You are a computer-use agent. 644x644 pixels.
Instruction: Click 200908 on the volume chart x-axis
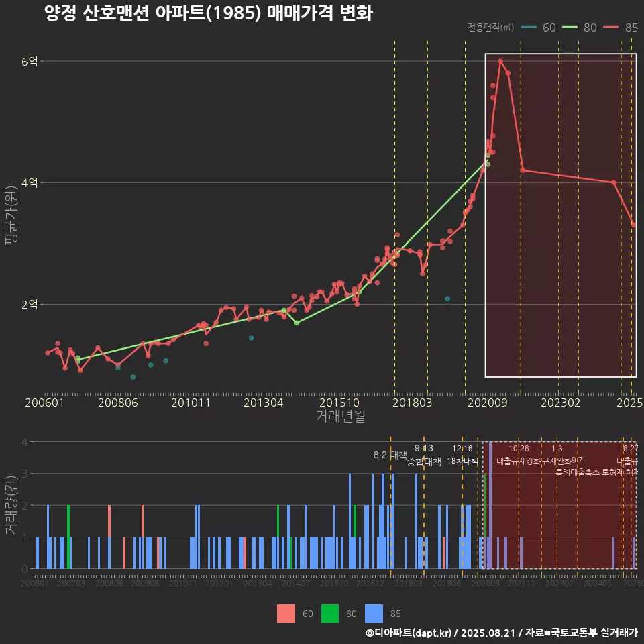click(145, 583)
